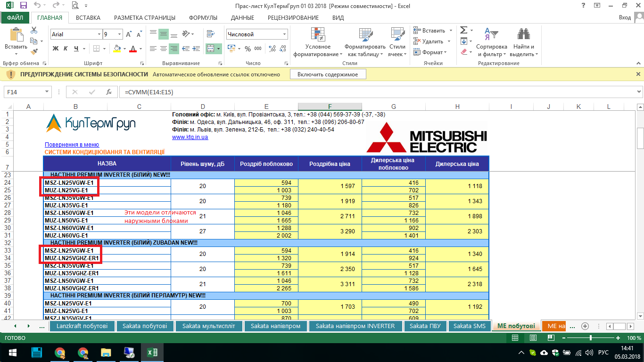Open the Шрифт group dialog launcher

[142, 63]
